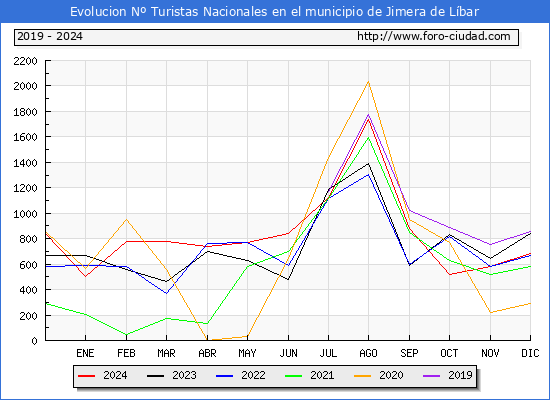Click the ENE month axis label

point(85,353)
